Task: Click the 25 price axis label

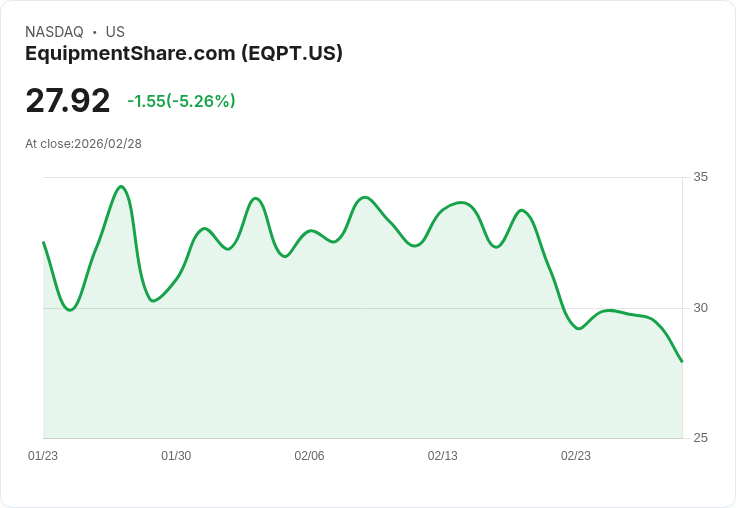Action: coord(700,438)
